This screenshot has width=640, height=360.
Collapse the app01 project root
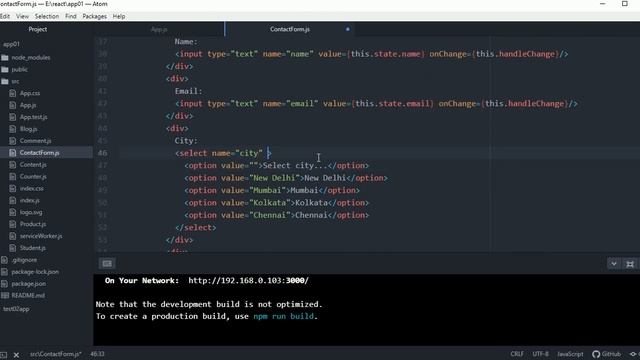tap(11, 44)
